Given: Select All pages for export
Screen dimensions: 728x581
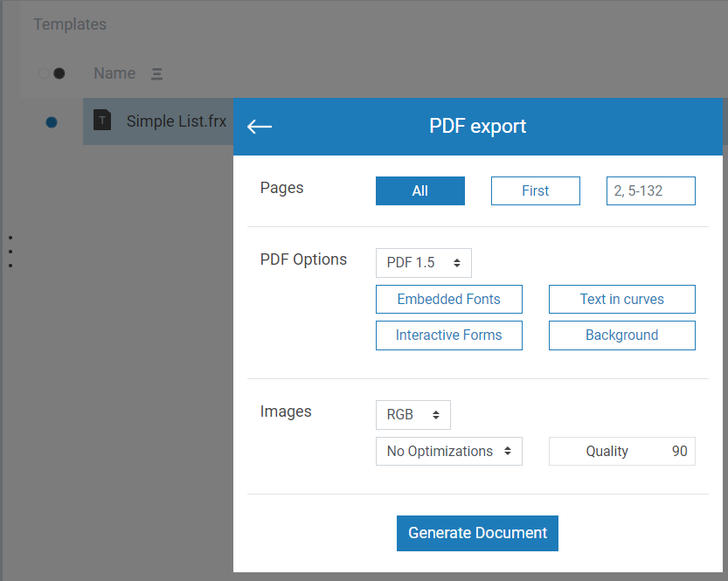Looking at the screenshot, I should [x=419, y=191].
